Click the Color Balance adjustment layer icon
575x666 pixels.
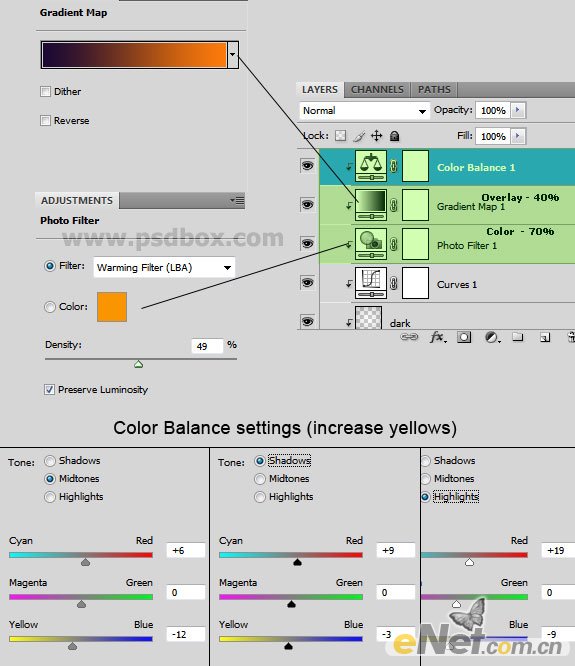point(371,166)
